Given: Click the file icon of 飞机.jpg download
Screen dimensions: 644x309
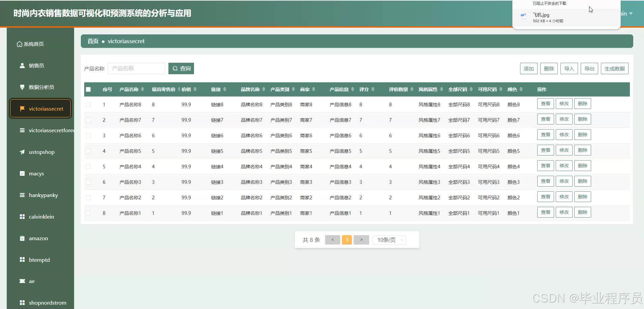Looking at the screenshot, I should [523, 16].
